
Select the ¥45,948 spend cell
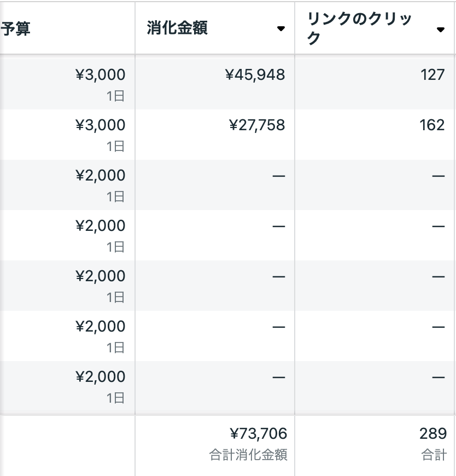click(255, 74)
